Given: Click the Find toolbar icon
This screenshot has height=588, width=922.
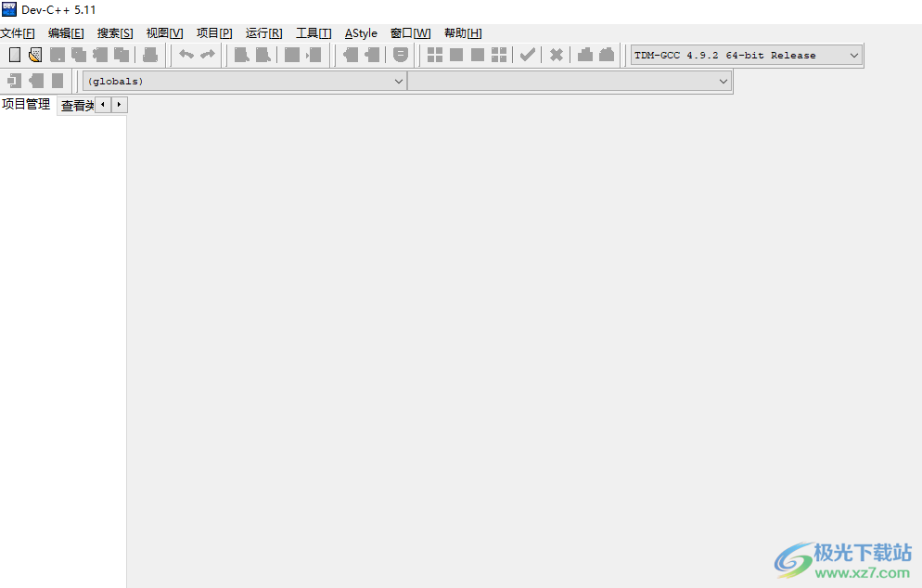Looking at the screenshot, I should [x=242, y=55].
